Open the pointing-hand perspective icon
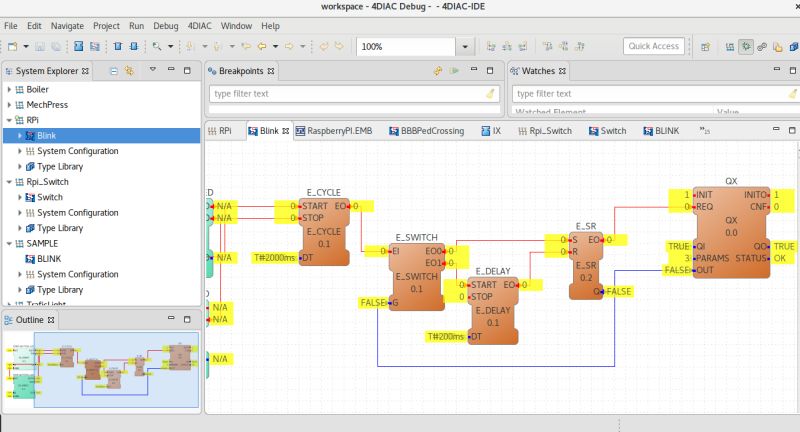The height and width of the screenshot is (432, 800). click(x=778, y=47)
